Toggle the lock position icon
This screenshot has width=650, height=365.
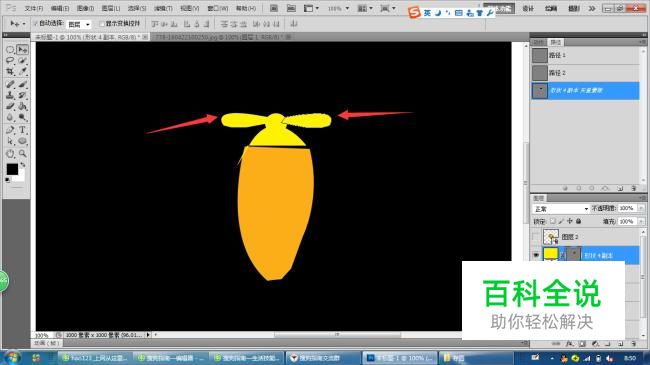tap(570, 221)
